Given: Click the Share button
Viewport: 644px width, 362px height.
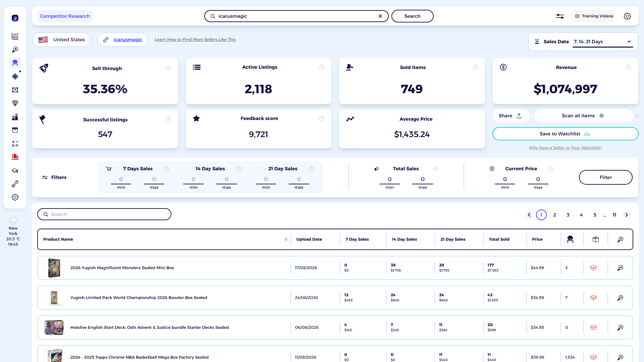Looking at the screenshot, I should click(x=511, y=116).
